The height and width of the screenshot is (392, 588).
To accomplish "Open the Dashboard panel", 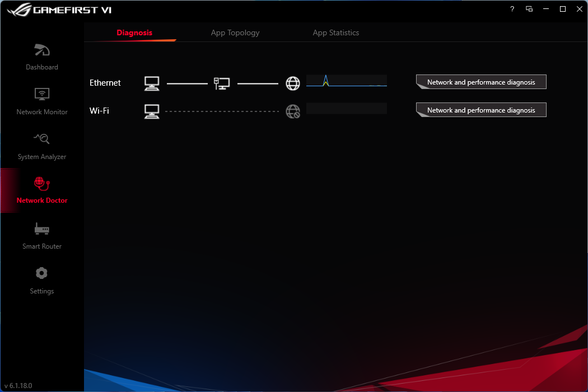I will (x=41, y=56).
